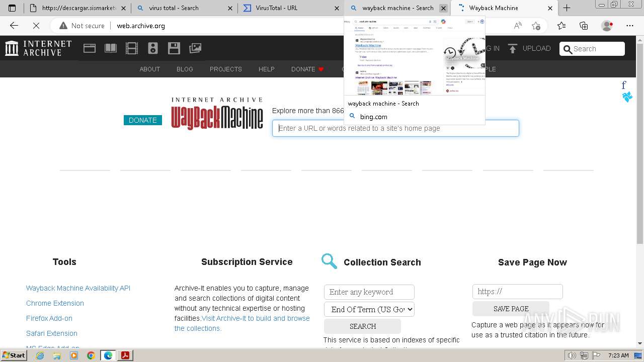Open the DONATE nav item with heart
Viewport: 644px width, 362px height.
tap(307, 69)
